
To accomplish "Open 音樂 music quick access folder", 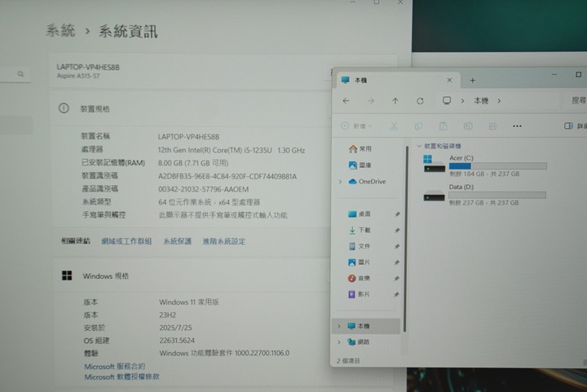I will pos(360,278).
